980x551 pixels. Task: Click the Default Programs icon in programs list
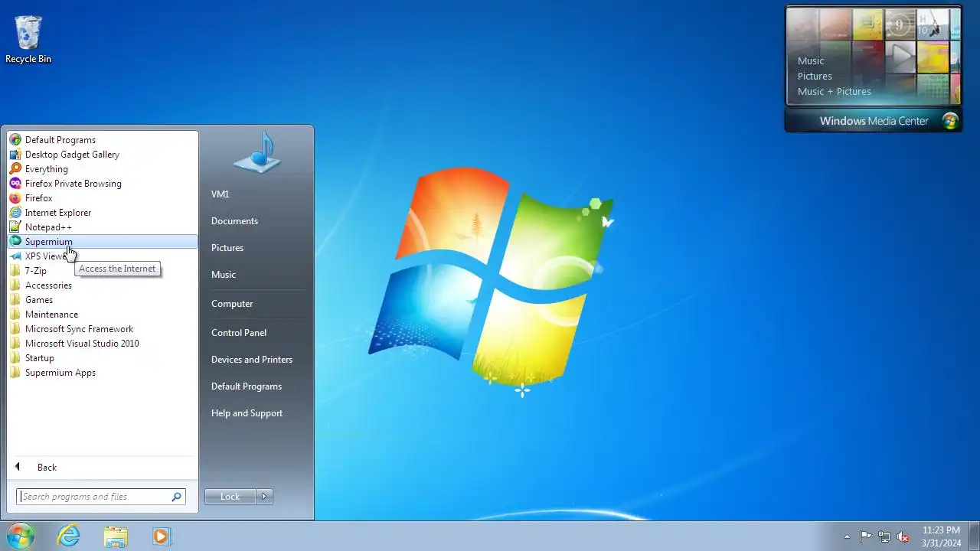click(15, 140)
